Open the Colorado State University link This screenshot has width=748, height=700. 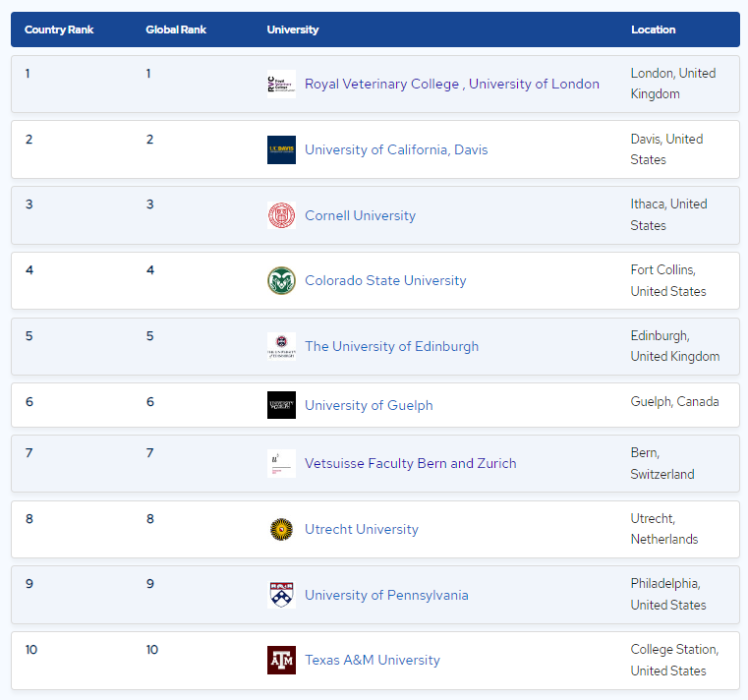(x=385, y=281)
